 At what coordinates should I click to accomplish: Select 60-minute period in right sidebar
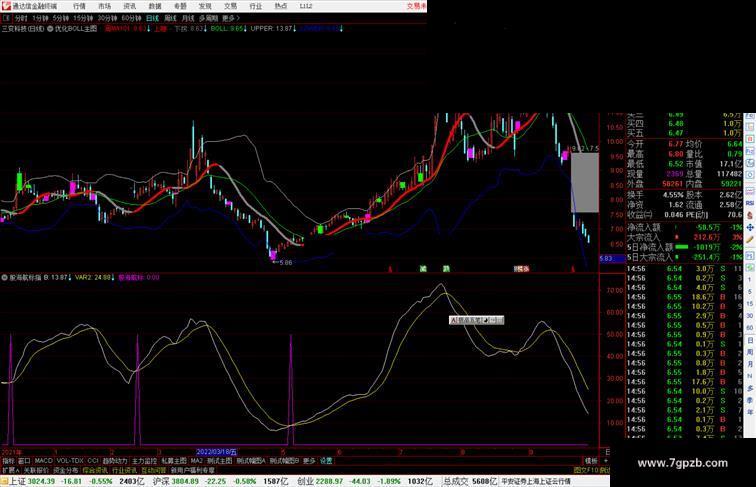click(x=750, y=328)
